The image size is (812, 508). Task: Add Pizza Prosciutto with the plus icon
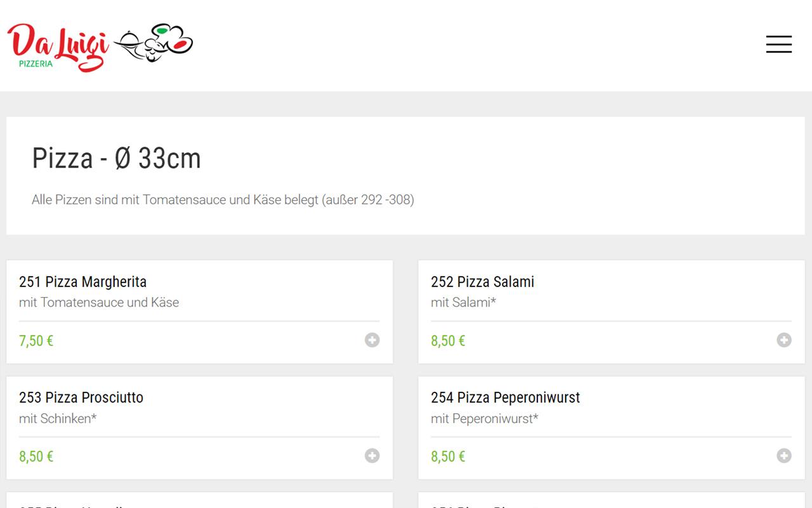click(372, 456)
